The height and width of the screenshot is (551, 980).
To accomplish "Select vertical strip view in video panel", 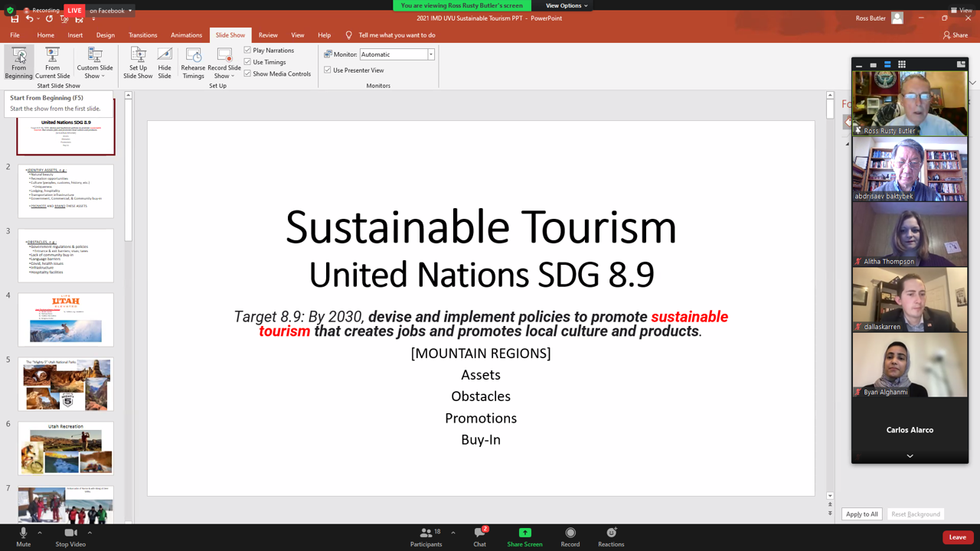I will (x=887, y=64).
